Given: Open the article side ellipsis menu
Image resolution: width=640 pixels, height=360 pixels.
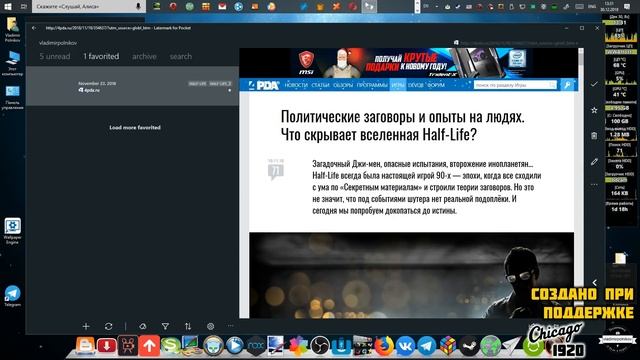Looking at the screenshot, I should tap(594, 184).
